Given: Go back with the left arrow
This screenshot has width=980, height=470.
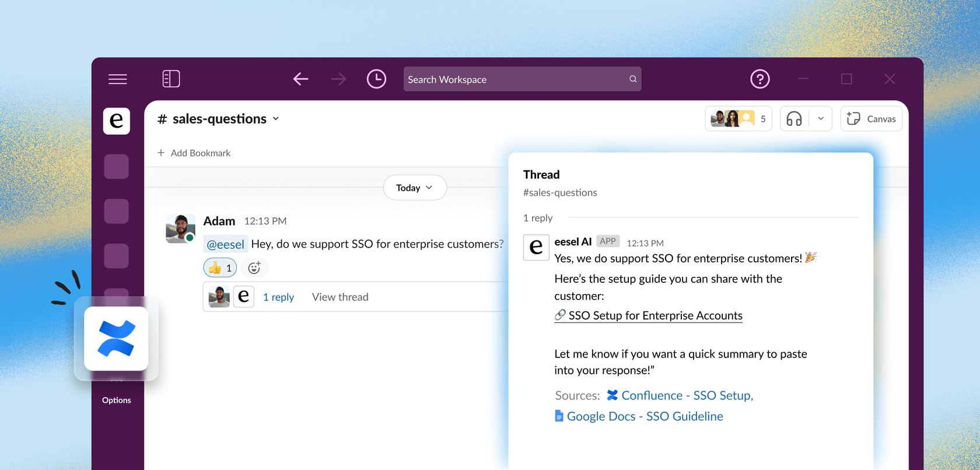Looking at the screenshot, I should [x=300, y=79].
